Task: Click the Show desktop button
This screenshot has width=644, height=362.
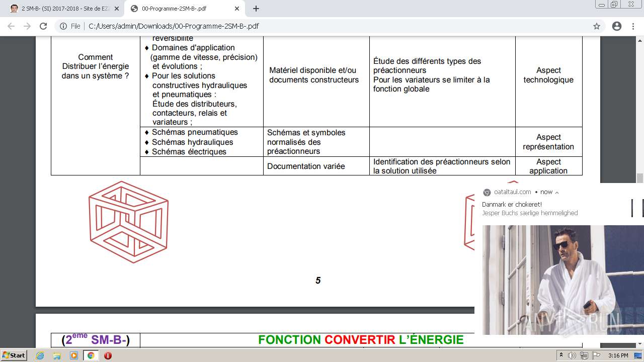Action: click(638, 355)
